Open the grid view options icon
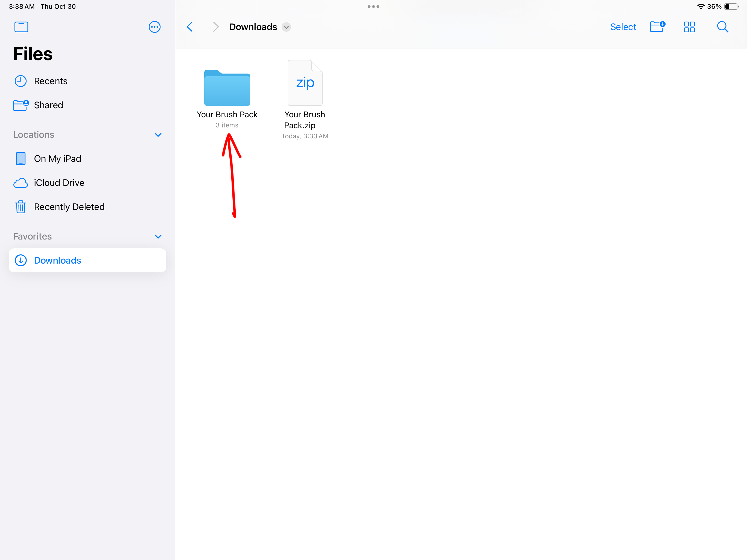The image size is (747, 560). 689,27
